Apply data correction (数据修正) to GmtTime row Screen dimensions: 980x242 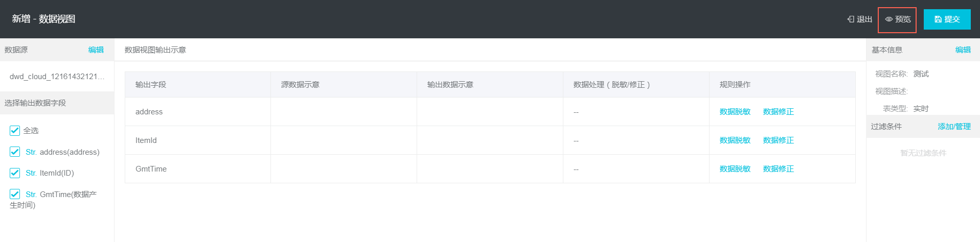click(778, 169)
